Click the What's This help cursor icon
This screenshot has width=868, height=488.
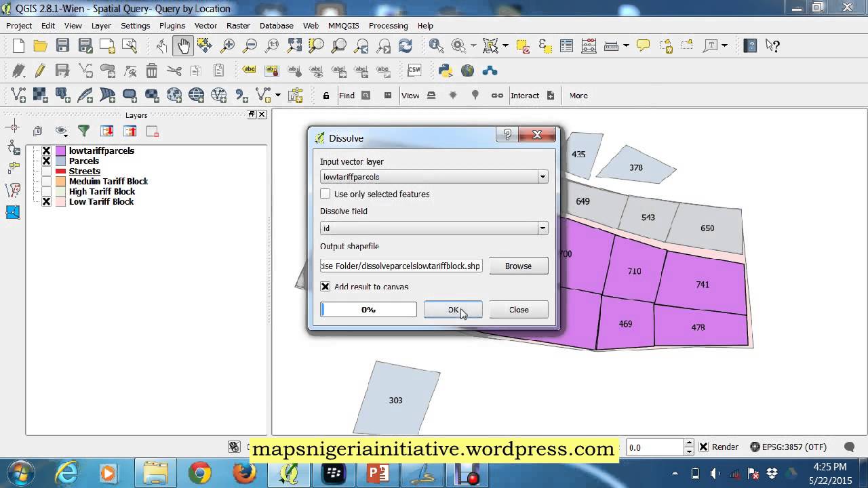coord(772,45)
